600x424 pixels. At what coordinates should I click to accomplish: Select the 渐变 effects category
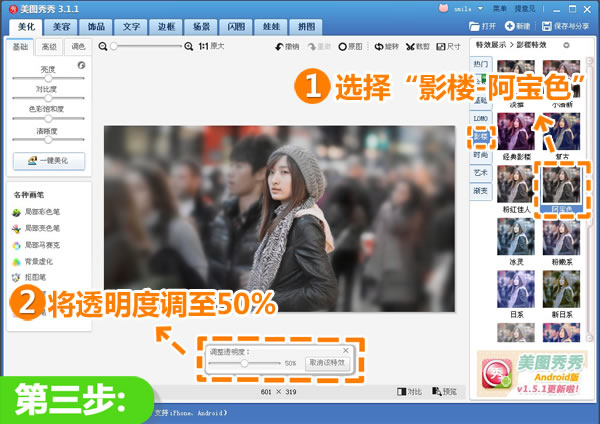pos(481,191)
